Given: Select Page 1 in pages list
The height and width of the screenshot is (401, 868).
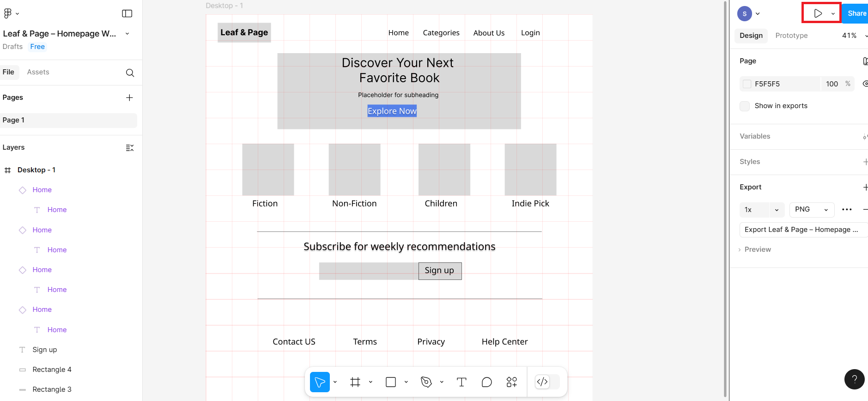Looking at the screenshot, I should point(68,120).
